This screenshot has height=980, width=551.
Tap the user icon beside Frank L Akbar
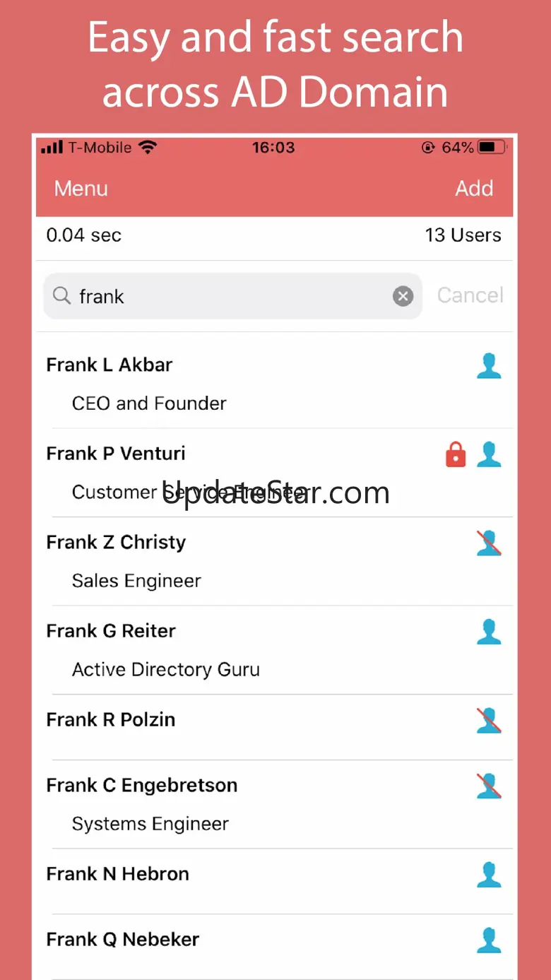click(x=489, y=366)
